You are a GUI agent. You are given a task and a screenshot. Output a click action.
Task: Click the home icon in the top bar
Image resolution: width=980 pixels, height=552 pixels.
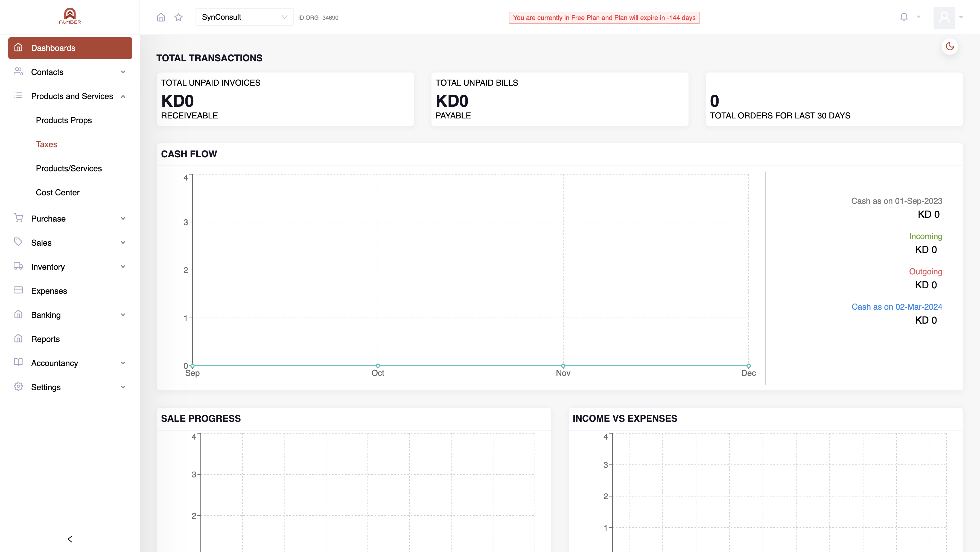point(161,17)
